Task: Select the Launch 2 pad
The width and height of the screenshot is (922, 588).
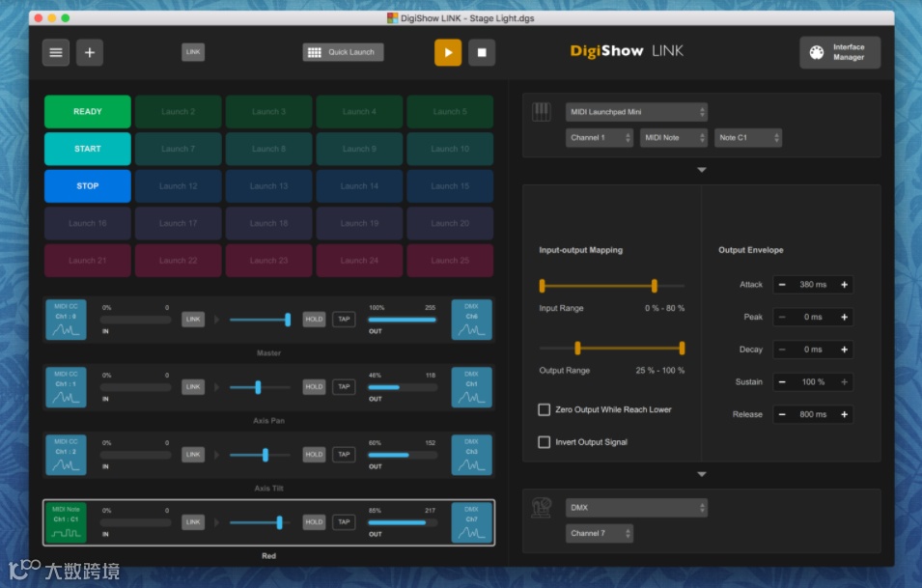Action: point(179,112)
